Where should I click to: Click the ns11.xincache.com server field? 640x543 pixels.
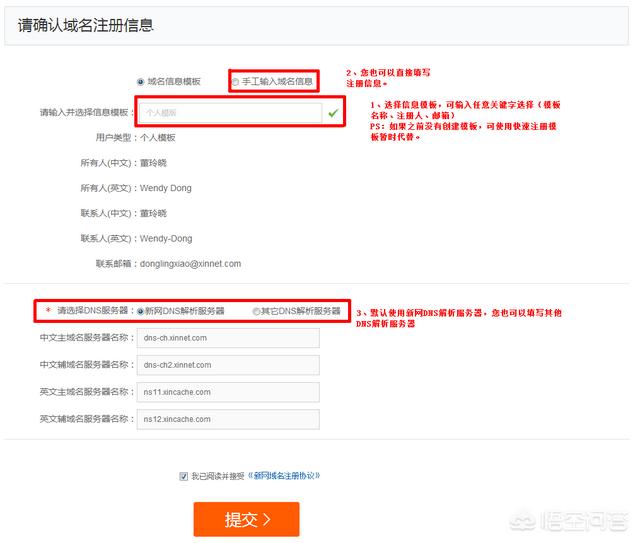[228, 392]
